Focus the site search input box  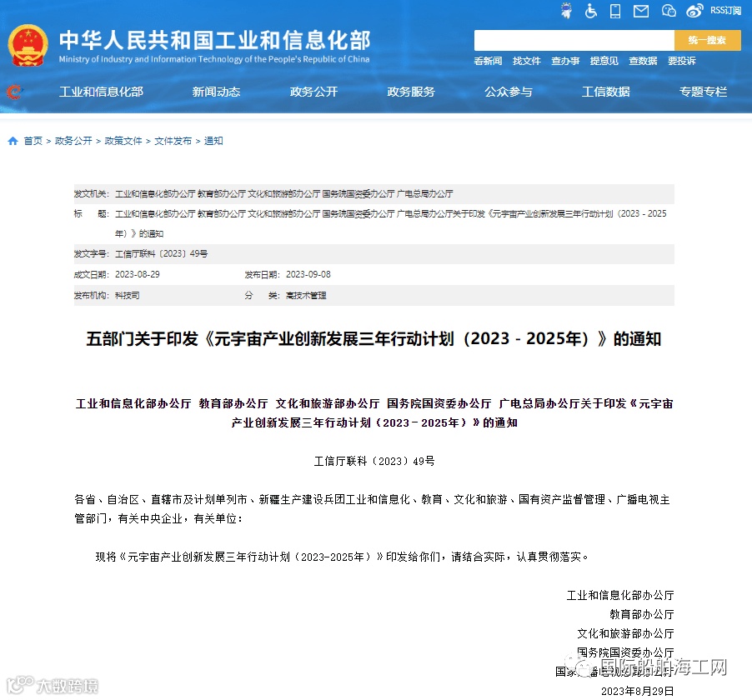pyautogui.click(x=574, y=40)
